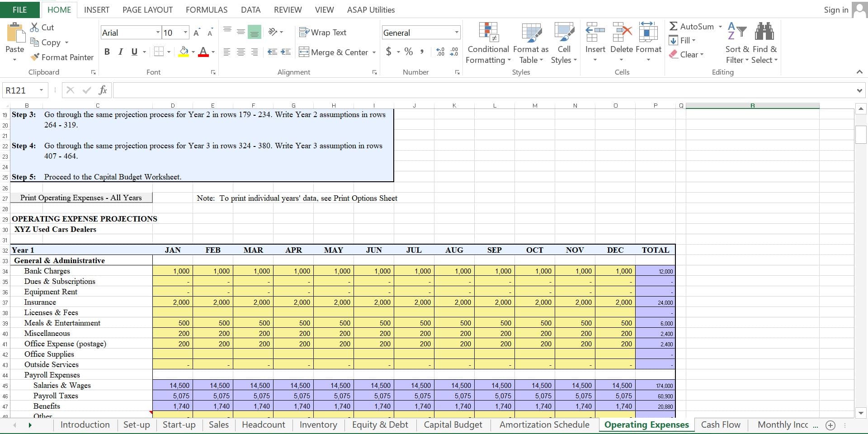Expand the font name dropdown
The image size is (868, 434).
pyautogui.click(x=158, y=32)
